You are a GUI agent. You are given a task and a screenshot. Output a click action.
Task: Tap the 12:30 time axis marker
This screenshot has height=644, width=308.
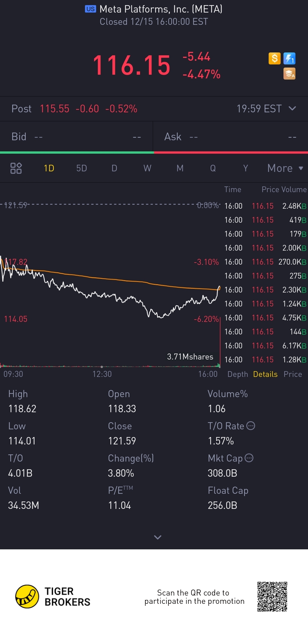click(x=102, y=374)
